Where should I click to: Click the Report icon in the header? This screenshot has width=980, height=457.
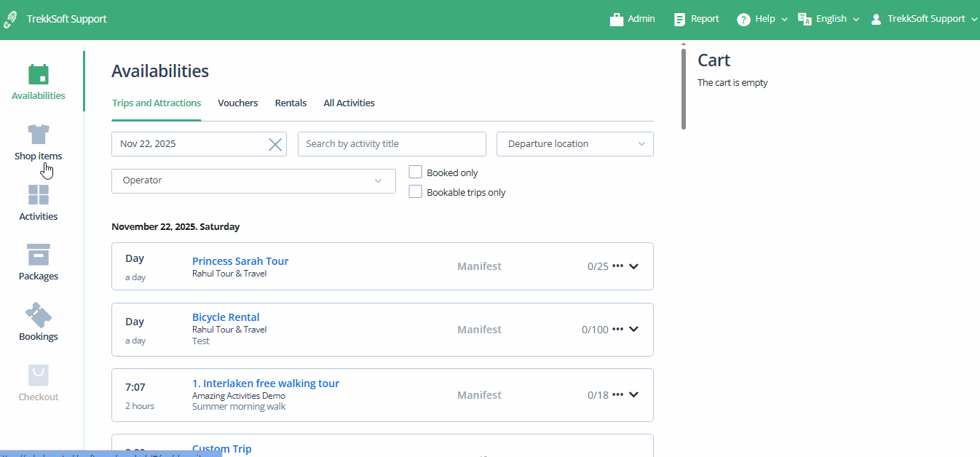tap(680, 18)
